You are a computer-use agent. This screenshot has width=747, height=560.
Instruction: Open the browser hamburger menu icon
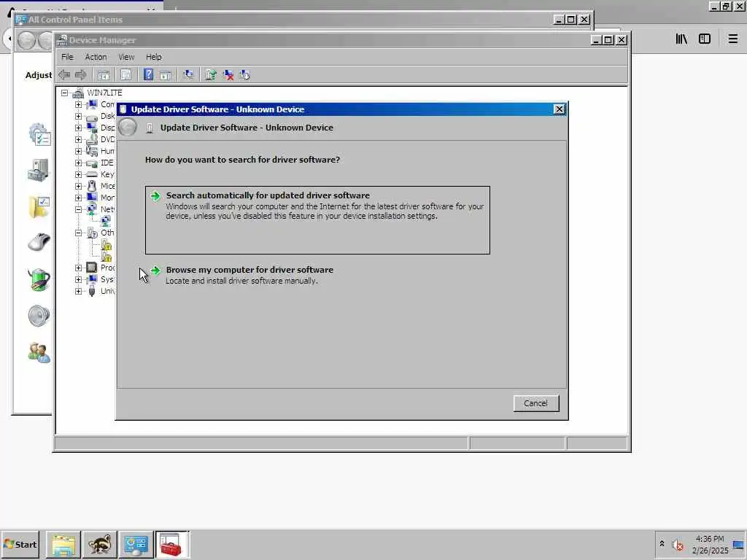click(x=732, y=39)
